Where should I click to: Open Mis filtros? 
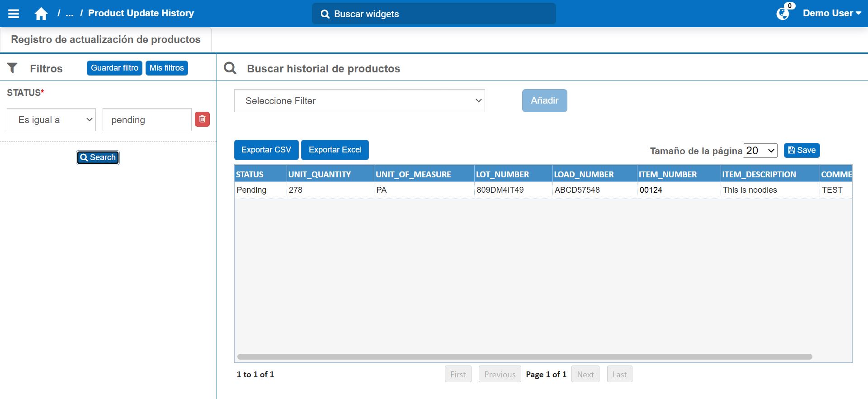[166, 68]
